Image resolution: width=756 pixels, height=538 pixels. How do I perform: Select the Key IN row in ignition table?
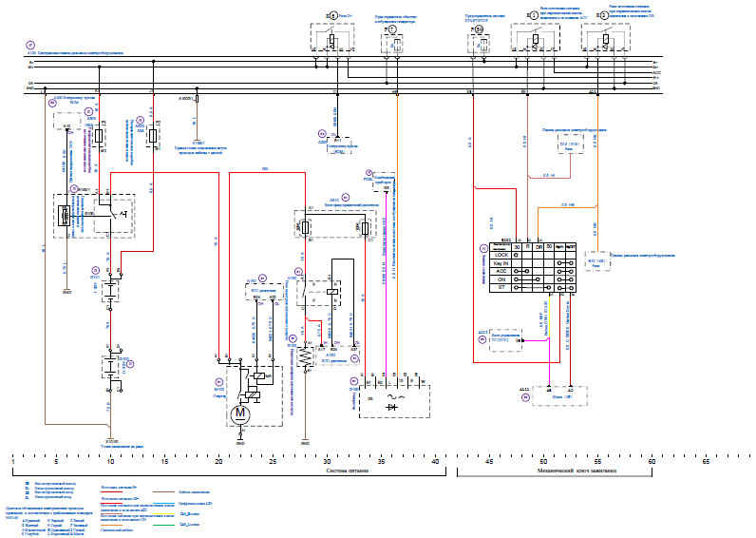(x=500, y=263)
